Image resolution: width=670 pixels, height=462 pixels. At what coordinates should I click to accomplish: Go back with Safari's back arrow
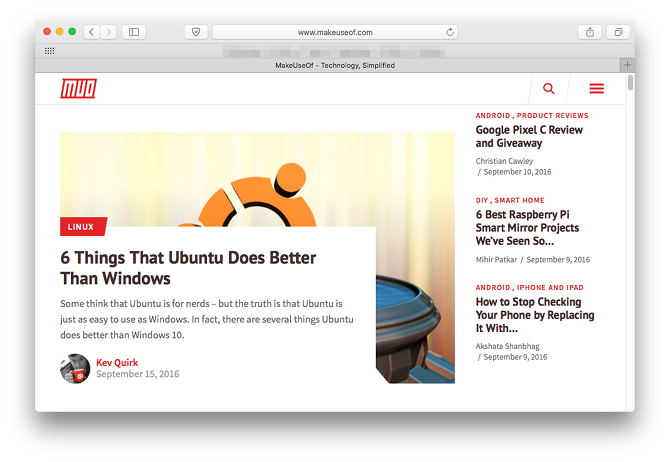coord(91,32)
